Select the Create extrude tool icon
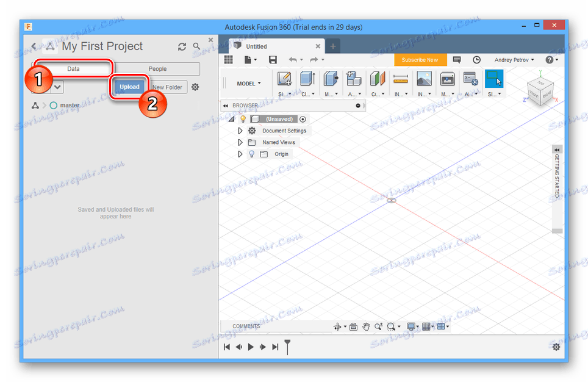Image resolution: width=588 pixels, height=382 pixels. click(x=307, y=79)
